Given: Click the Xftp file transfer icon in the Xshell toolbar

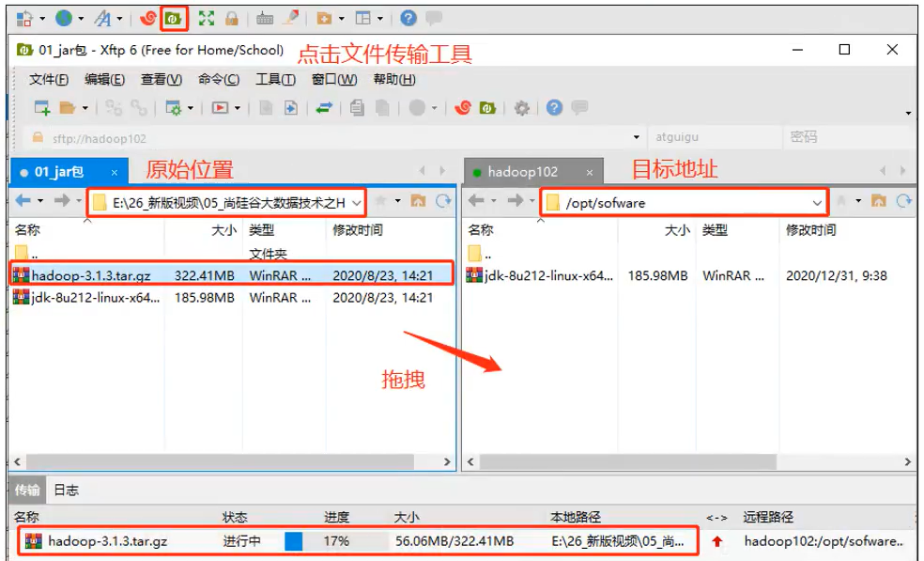Looking at the screenshot, I should pos(173,19).
